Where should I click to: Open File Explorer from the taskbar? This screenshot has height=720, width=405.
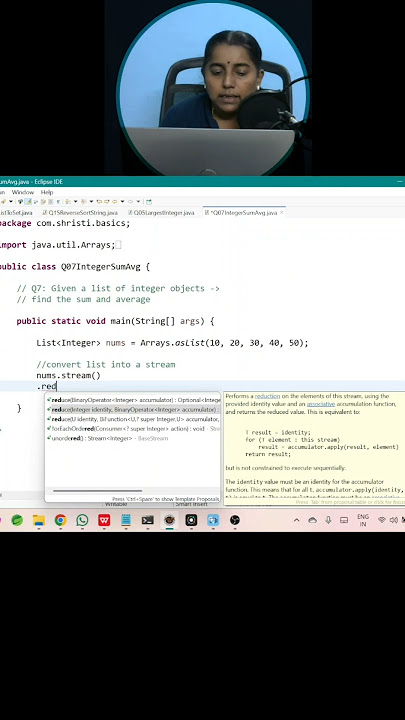tap(39, 520)
